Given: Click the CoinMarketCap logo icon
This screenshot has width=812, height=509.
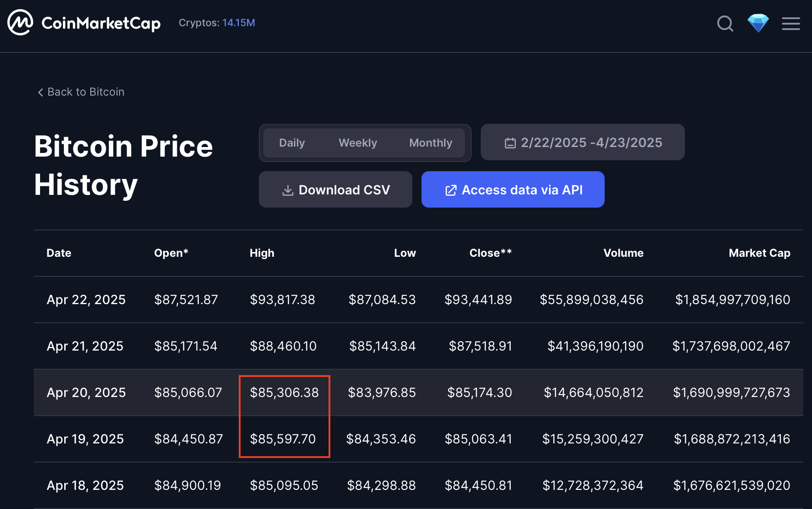Looking at the screenshot, I should point(20,23).
